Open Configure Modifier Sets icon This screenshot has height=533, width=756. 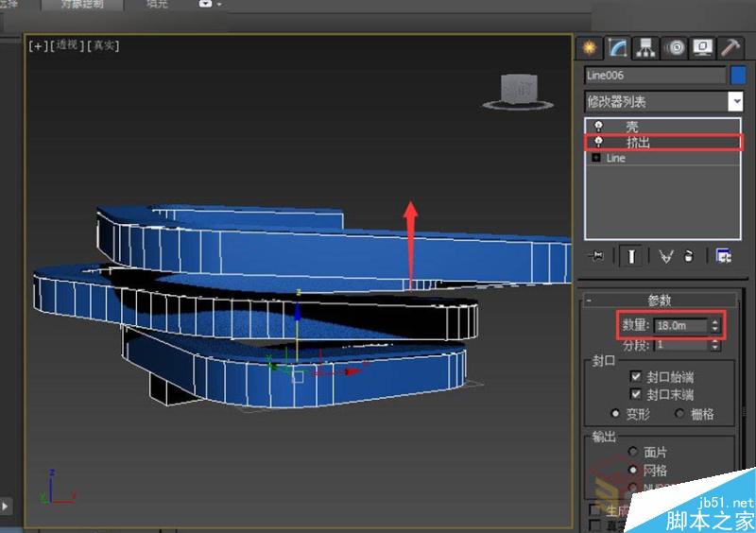[x=724, y=256]
